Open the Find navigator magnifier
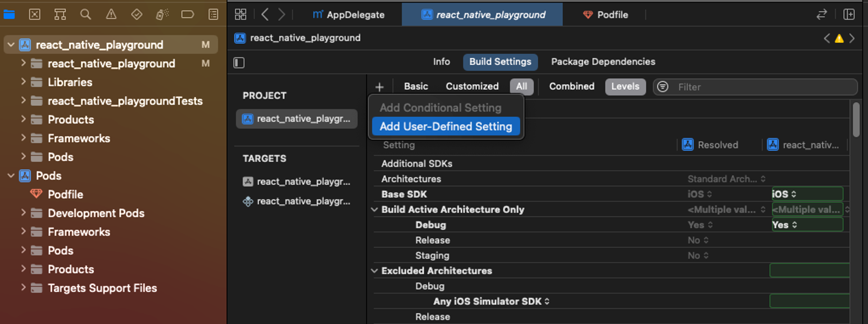Screen dimensions: 868x324 point(85,15)
